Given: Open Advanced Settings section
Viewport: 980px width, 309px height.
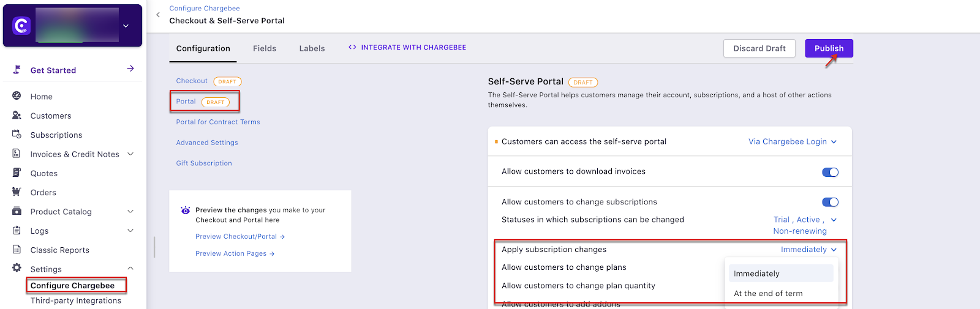Looking at the screenshot, I should tap(207, 143).
